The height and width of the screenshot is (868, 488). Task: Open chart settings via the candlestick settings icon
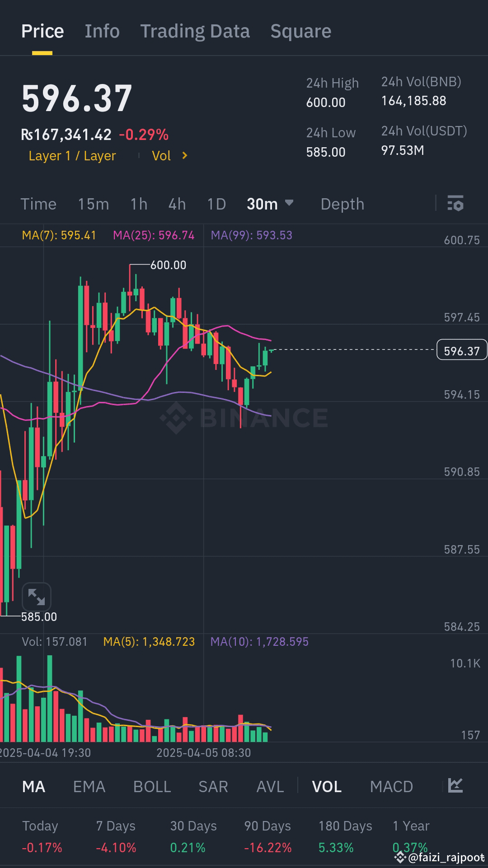456,204
